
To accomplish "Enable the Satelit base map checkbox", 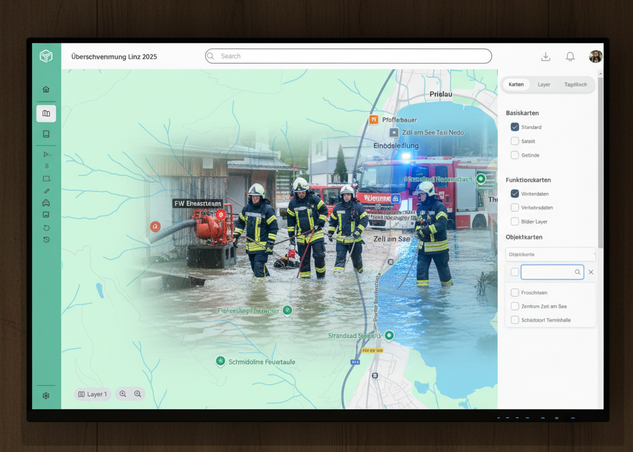I will click(515, 141).
